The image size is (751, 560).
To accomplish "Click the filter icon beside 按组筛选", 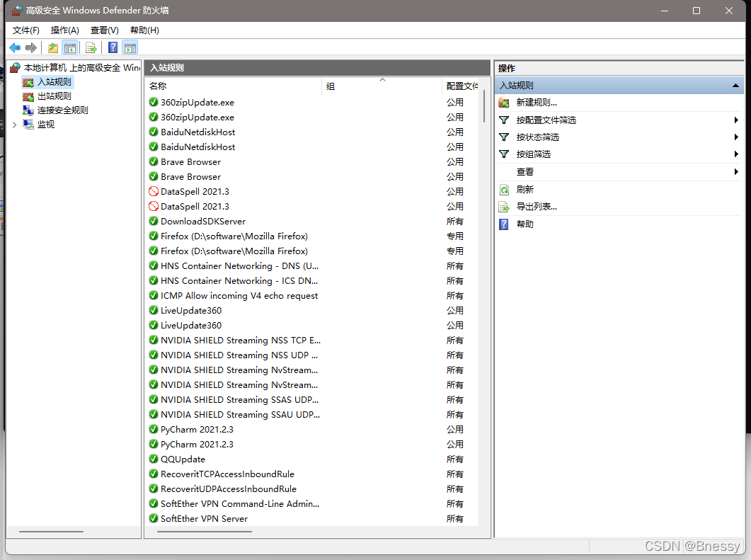I will [504, 154].
